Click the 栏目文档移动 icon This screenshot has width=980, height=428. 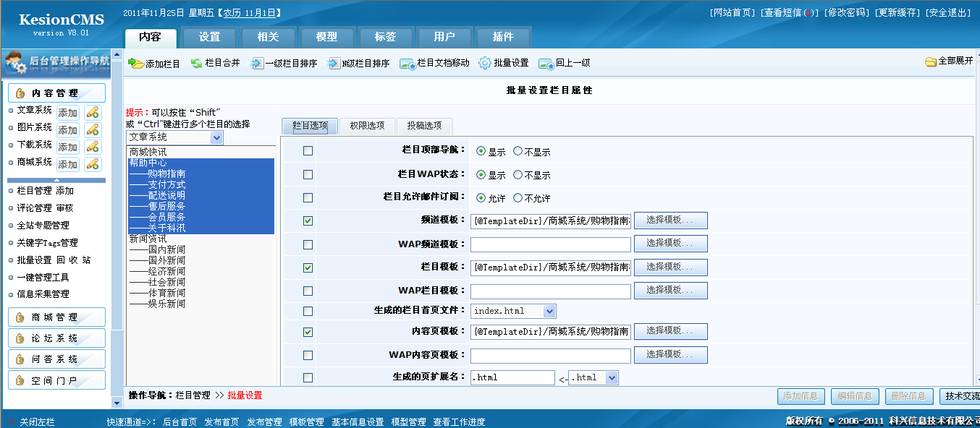coord(407,64)
